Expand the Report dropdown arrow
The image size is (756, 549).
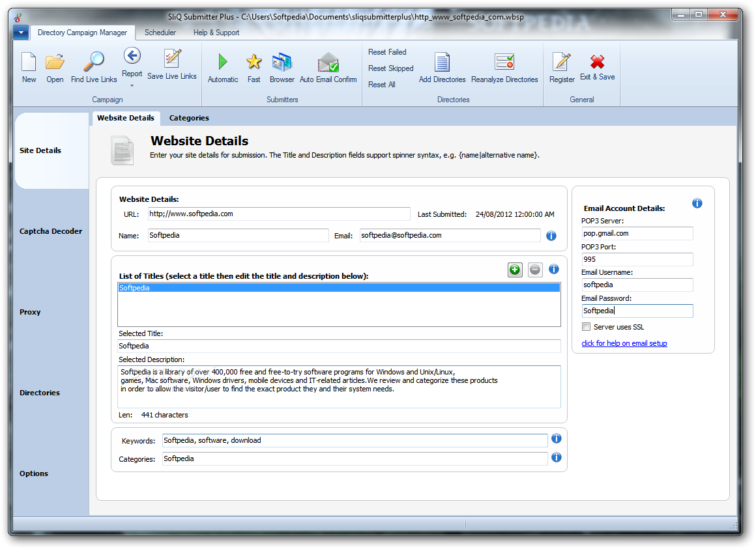point(132,86)
